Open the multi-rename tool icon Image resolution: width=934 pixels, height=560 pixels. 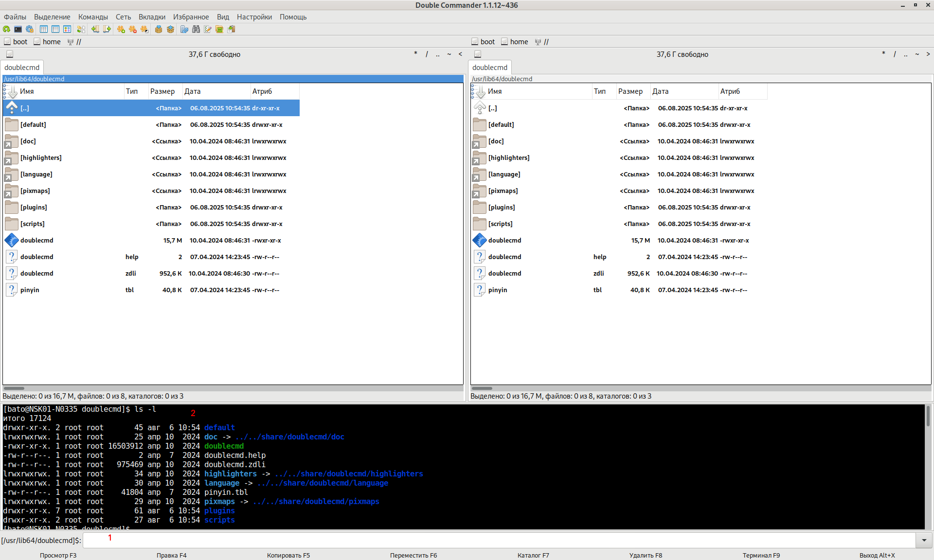(208, 29)
